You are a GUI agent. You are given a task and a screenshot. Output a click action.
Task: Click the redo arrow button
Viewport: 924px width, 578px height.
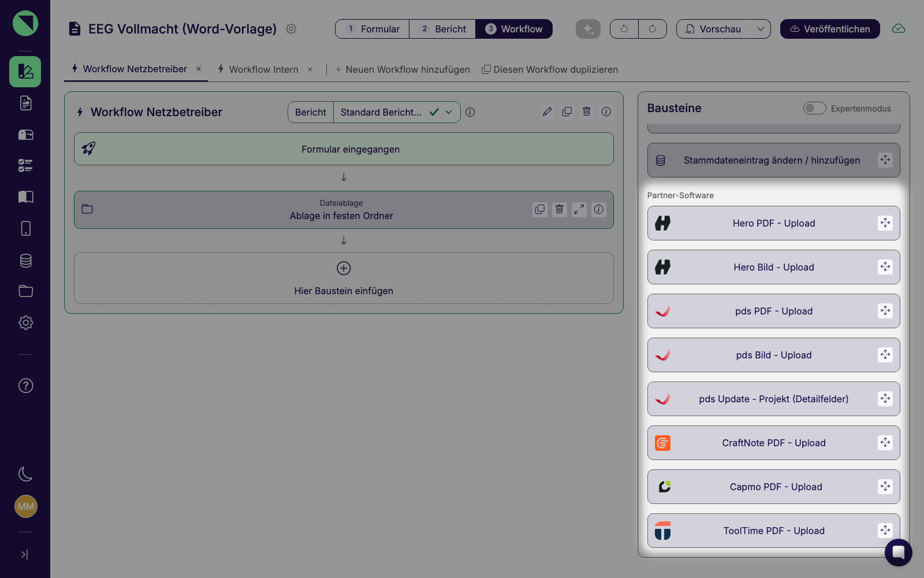click(653, 29)
